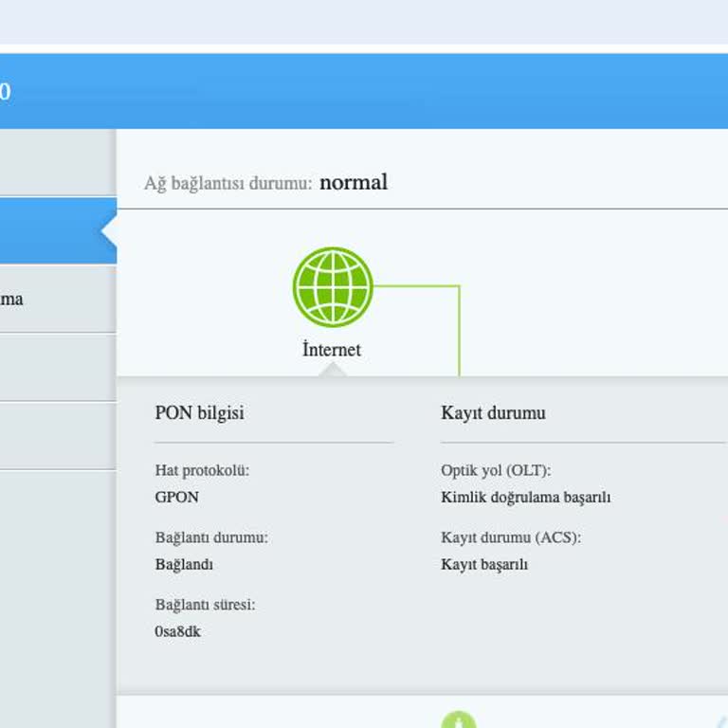
Task: Open the sidebar item ending in "ma"
Action: (x=13, y=299)
